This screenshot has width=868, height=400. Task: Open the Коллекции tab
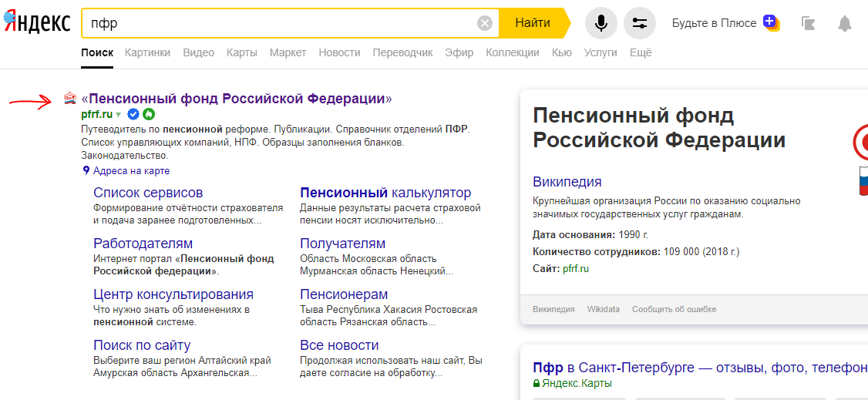pos(513,52)
